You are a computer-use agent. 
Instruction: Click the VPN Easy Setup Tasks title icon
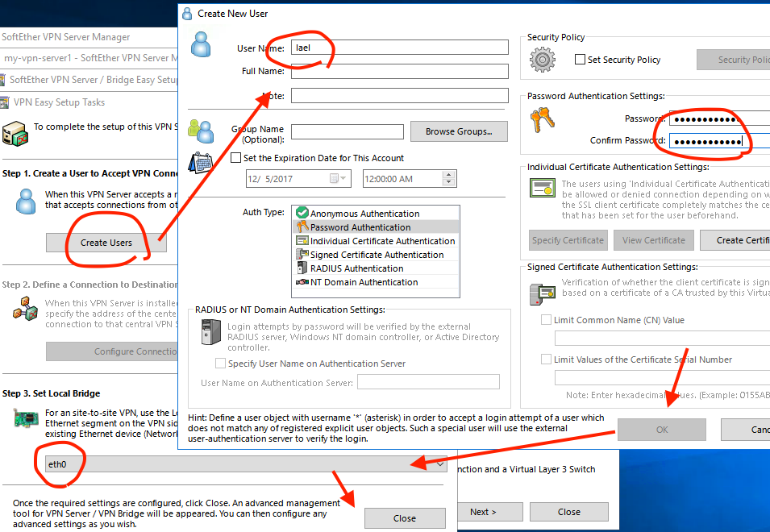point(4,102)
